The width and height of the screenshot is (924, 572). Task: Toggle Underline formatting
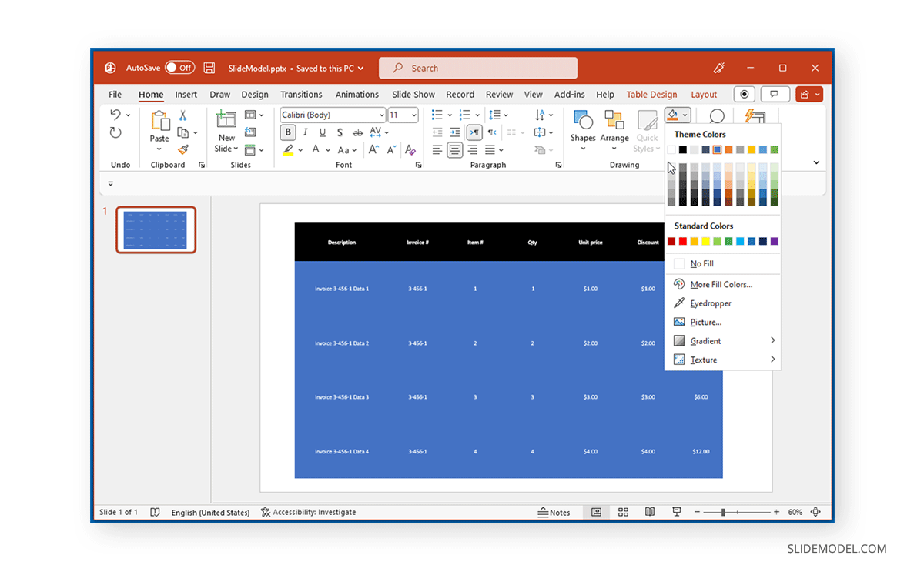pos(322,132)
